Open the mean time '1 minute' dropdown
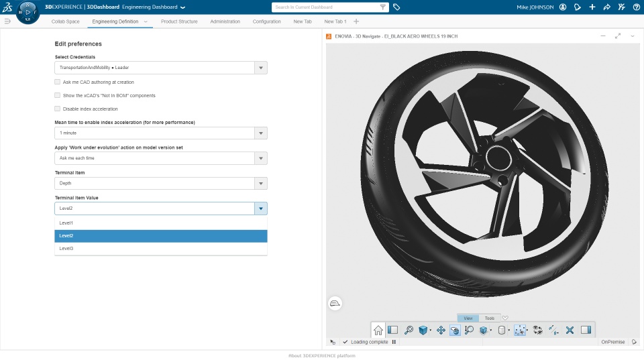644x362 pixels. pyautogui.click(x=261, y=133)
